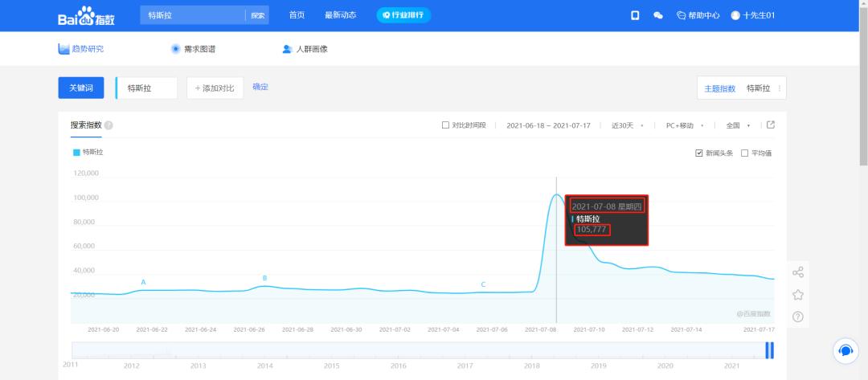Click news marker A on chart
This screenshot has width=868, height=380.
(x=143, y=282)
